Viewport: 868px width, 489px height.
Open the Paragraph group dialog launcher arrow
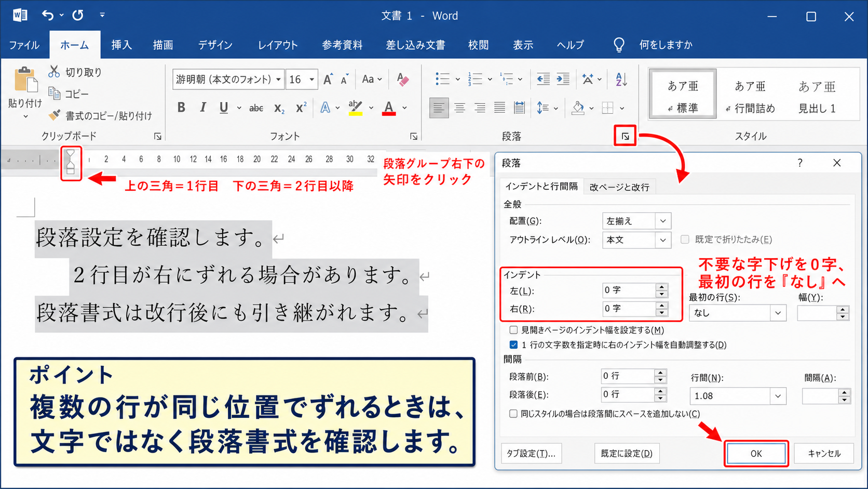tap(626, 137)
